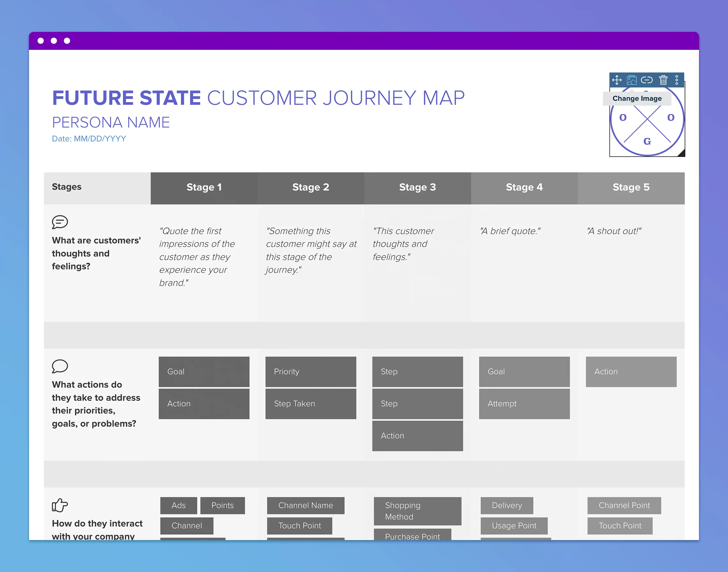Click the picture icon to change image
The height and width of the screenshot is (572, 728).
(x=632, y=80)
